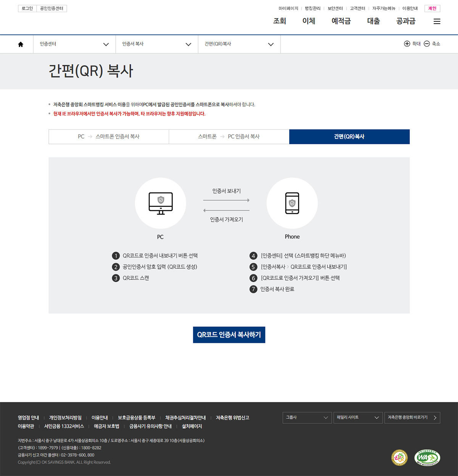Click the QR코드 인증서 복사하기 button
Viewport: 458px width, 476px height.
click(229, 335)
